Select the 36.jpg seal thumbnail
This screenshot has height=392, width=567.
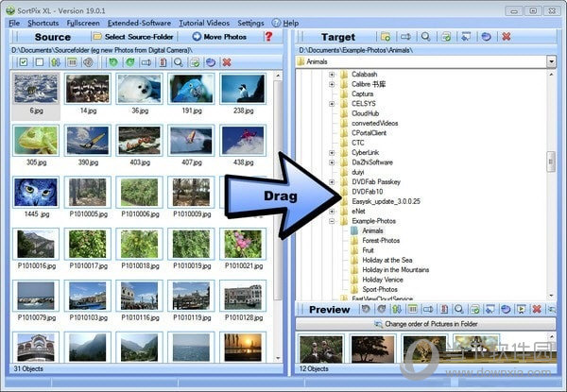point(140,89)
